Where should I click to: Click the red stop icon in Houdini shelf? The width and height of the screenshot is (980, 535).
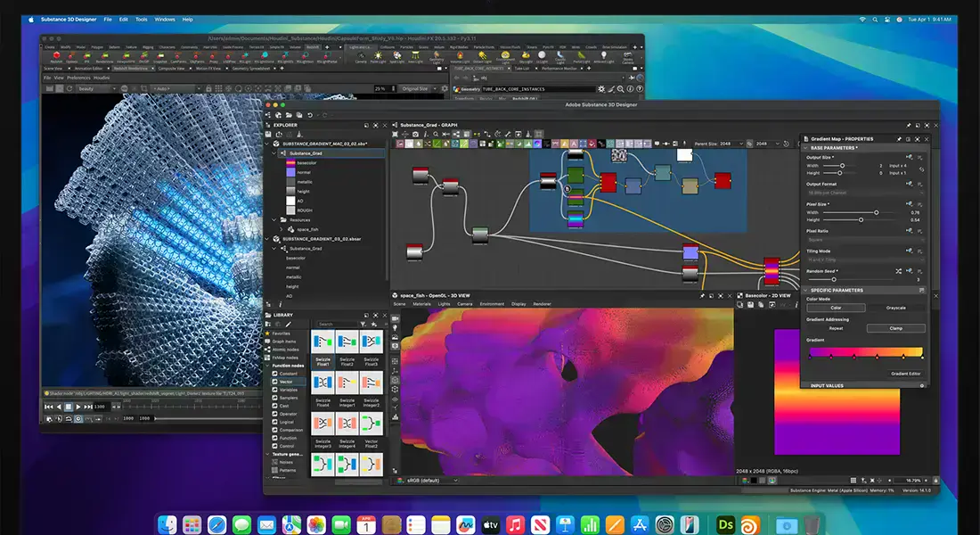click(57, 55)
